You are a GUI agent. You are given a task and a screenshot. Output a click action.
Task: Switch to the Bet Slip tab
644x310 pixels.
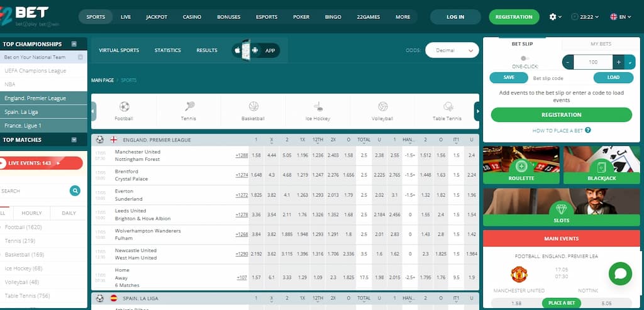point(523,44)
